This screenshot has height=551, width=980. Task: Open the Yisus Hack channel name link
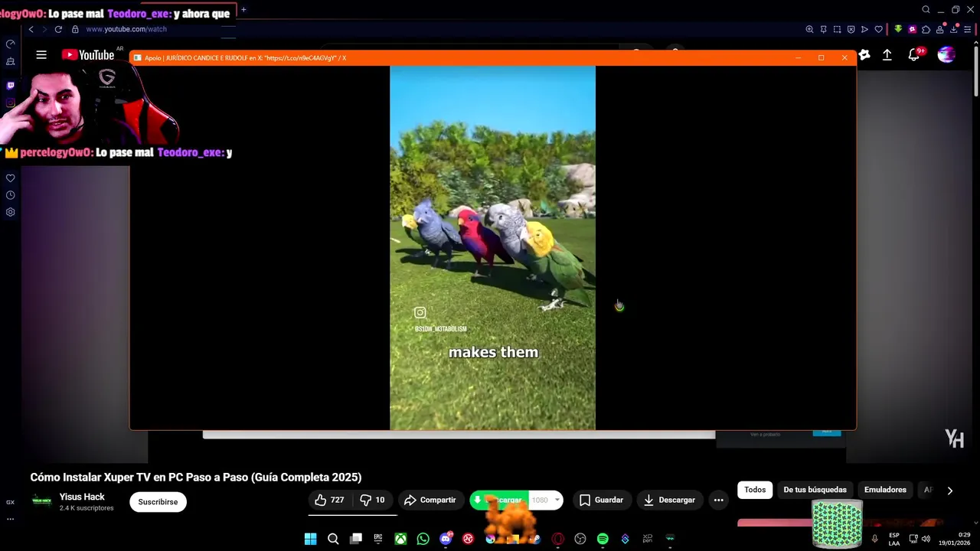point(82,497)
